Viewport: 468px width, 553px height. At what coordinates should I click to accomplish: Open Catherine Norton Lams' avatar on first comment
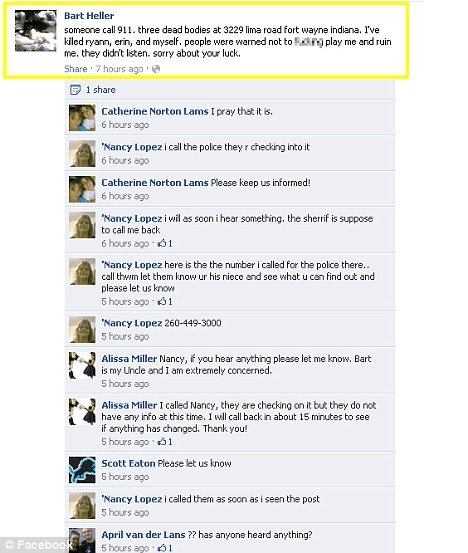point(82,117)
